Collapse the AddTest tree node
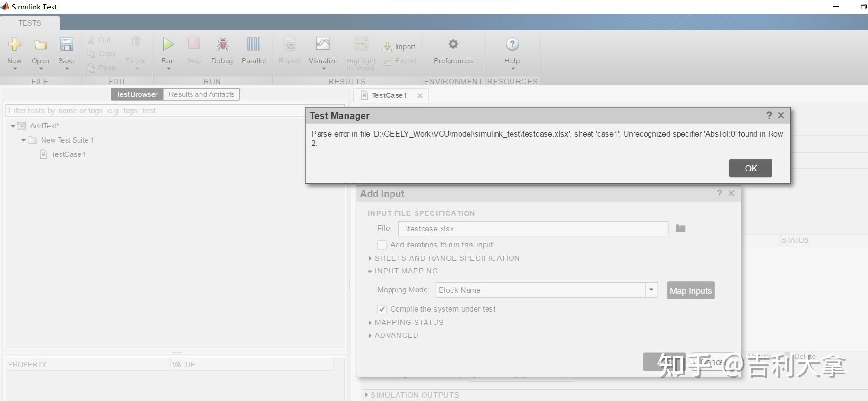 [x=13, y=126]
